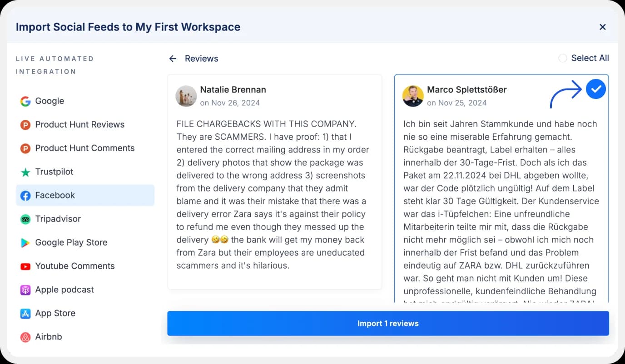Select Natalie Brennan's review card

click(x=274, y=182)
